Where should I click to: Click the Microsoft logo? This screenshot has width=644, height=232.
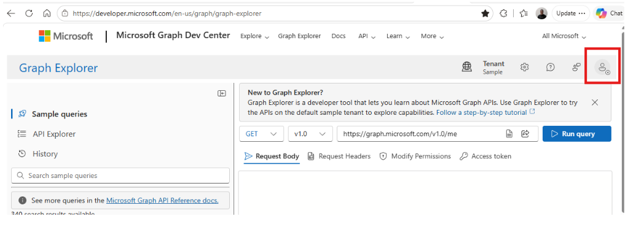[x=66, y=36]
